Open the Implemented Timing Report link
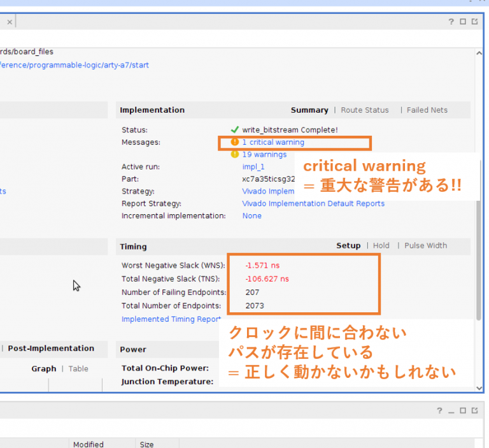The width and height of the screenshot is (489, 448). coord(171,319)
